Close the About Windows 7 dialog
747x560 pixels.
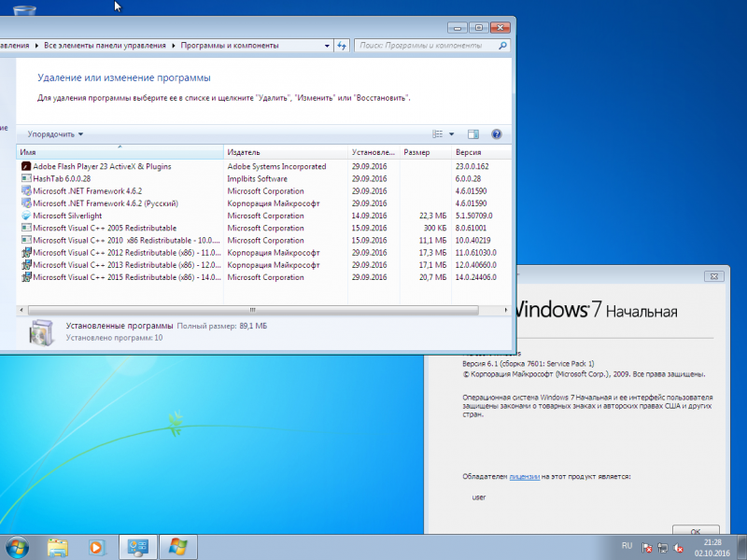713,276
